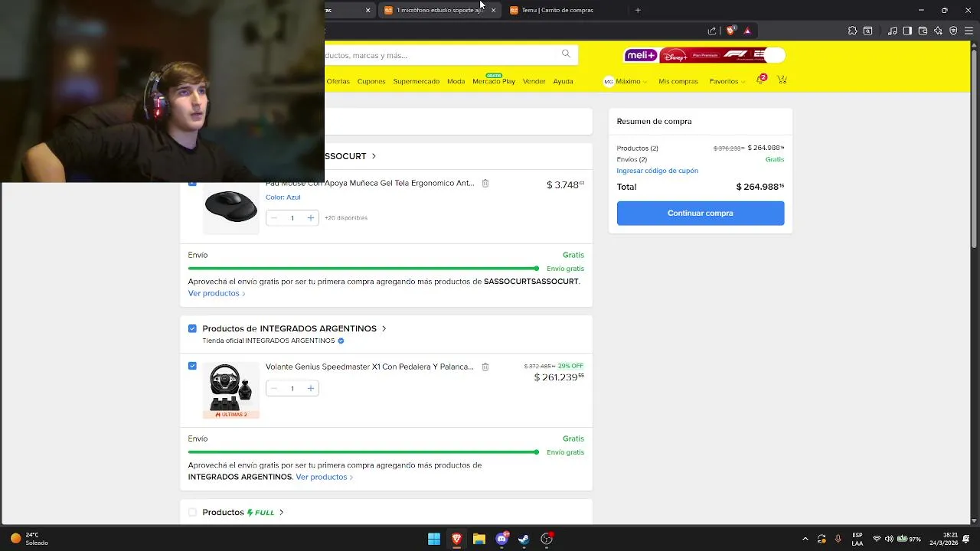Click the browser share page icon

(712, 31)
